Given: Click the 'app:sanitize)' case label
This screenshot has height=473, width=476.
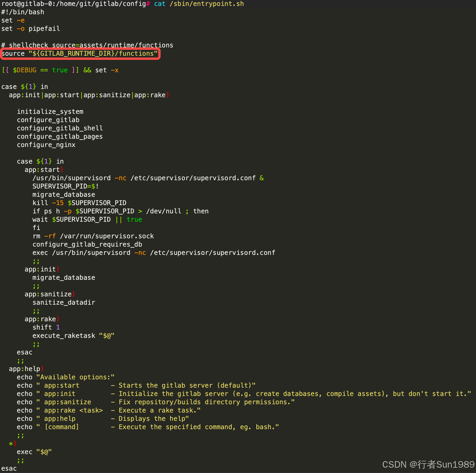Looking at the screenshot, I should (50, 294).
